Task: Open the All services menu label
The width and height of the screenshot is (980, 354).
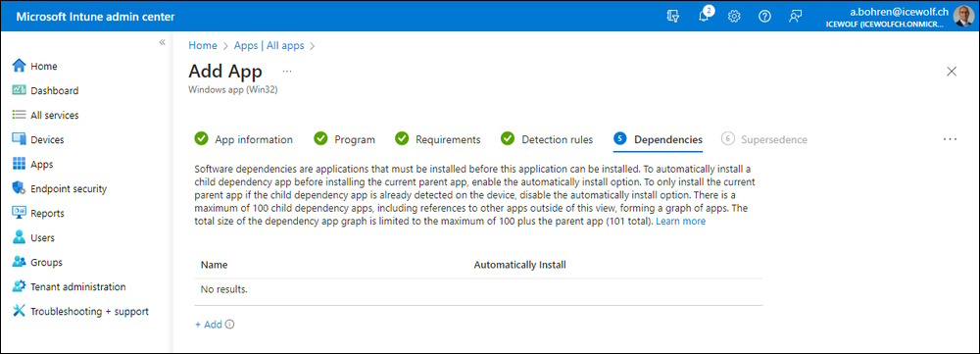Action: 54,115
